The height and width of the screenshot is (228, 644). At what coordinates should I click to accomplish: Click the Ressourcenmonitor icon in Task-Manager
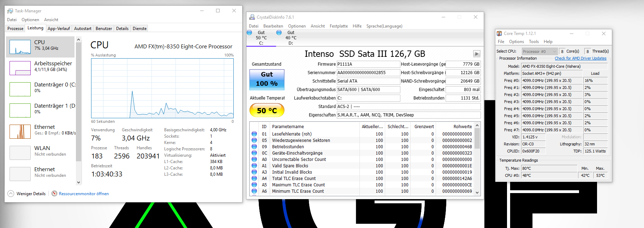tap(54, 193)
